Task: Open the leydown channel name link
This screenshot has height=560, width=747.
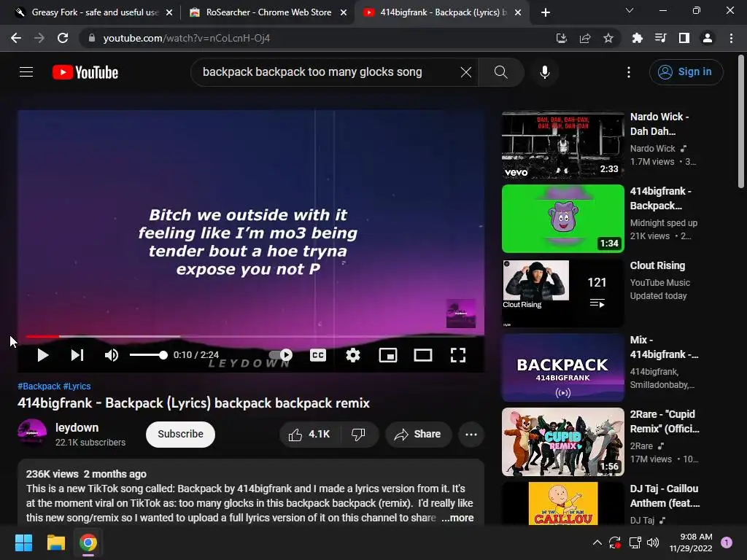Action: pos(77,427)
